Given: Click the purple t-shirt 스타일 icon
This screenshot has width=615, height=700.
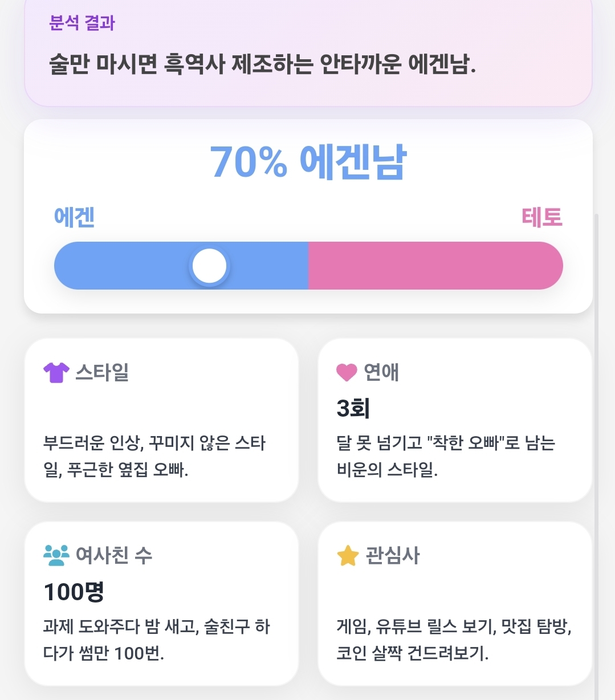Looking at the screenshot, I should pos(56,373).
